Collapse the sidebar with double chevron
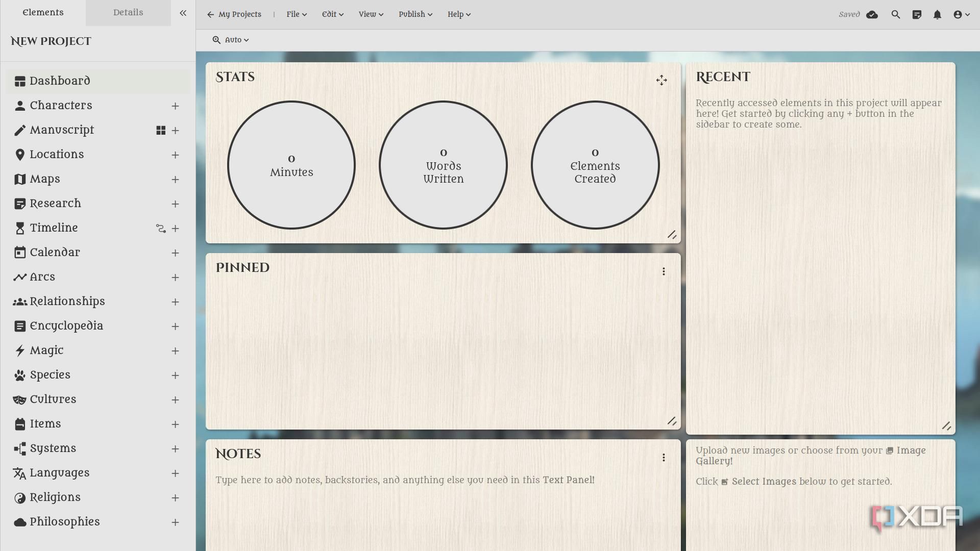 pyautogui.click(x=183, y=13)
